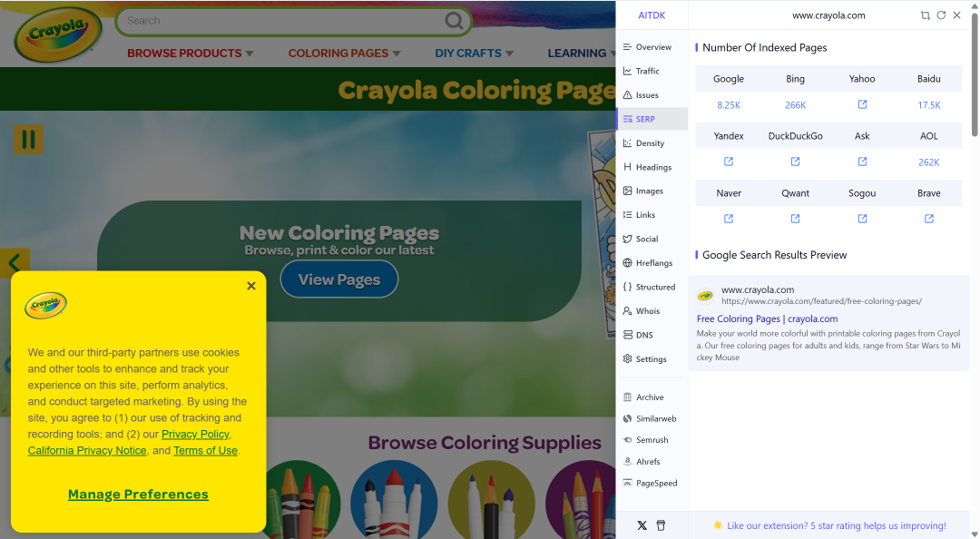Click the refresh icon in AITDK header
The width and height of the screenshot is (980, 539).
click(x=941, y=15)
